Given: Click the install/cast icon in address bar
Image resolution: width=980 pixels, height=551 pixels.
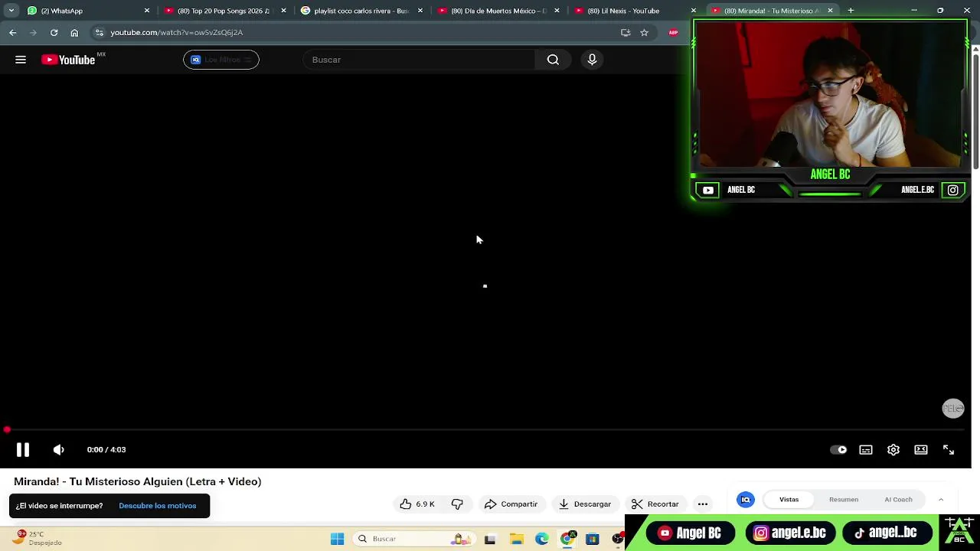Looking at the screenshot, I should click(x=626, y=32).
